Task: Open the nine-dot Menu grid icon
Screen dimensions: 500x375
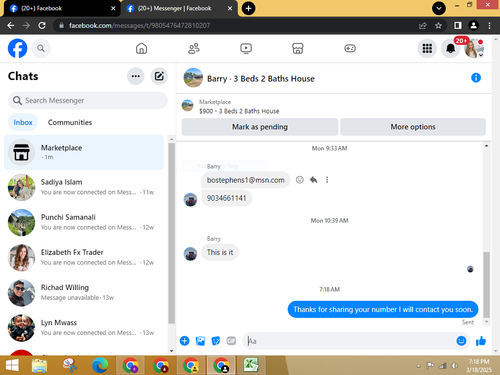Action: click(x=427, y=49)
